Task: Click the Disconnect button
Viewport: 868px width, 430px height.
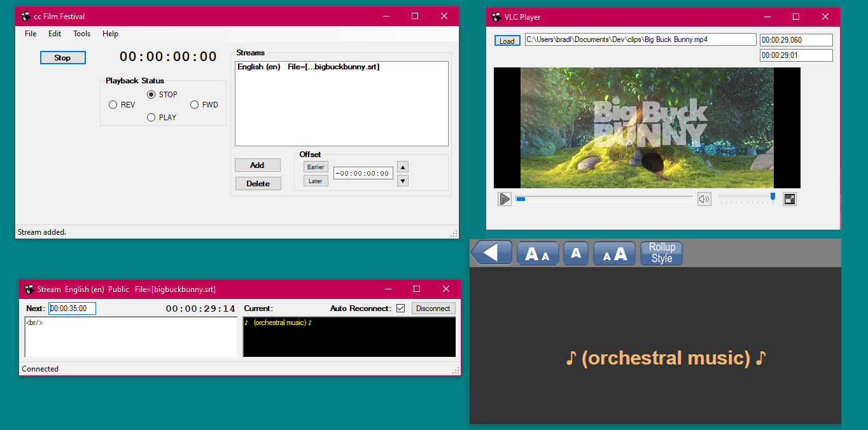Action: pos(433,309)
